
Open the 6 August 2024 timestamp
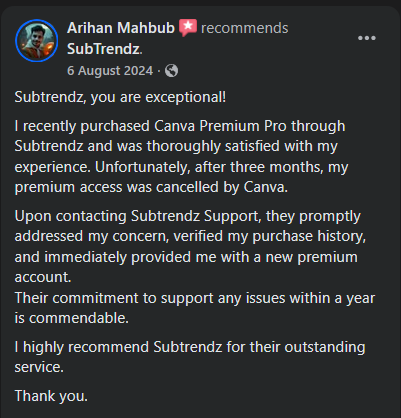[110, 71]
